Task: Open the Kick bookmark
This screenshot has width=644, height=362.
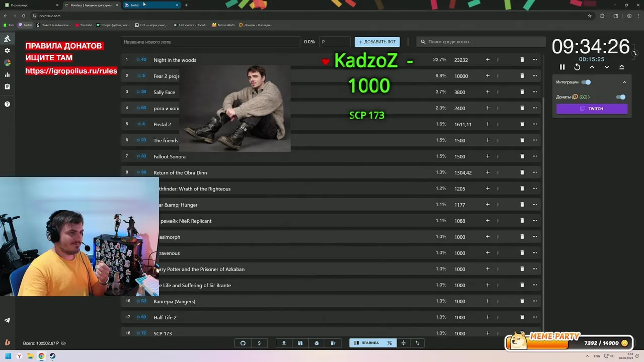Action: (x=9, y=25)
